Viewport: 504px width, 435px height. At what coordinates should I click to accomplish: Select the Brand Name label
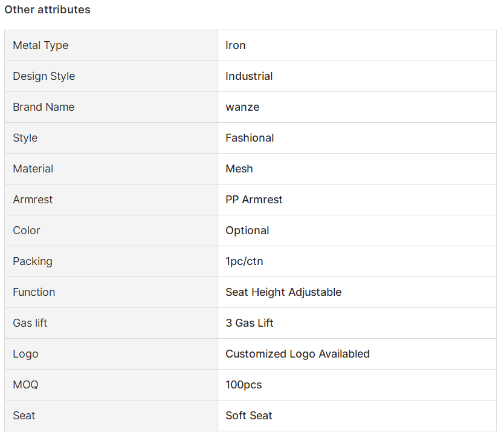[44, 107]
